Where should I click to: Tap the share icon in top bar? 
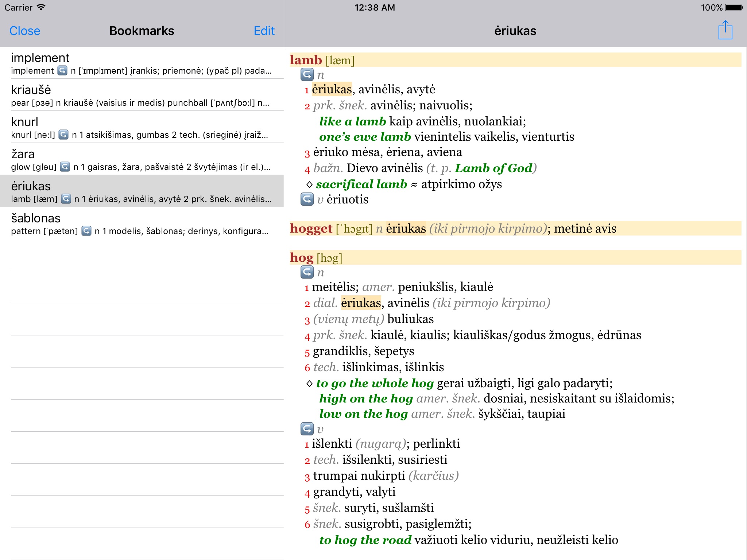[725, 30]
